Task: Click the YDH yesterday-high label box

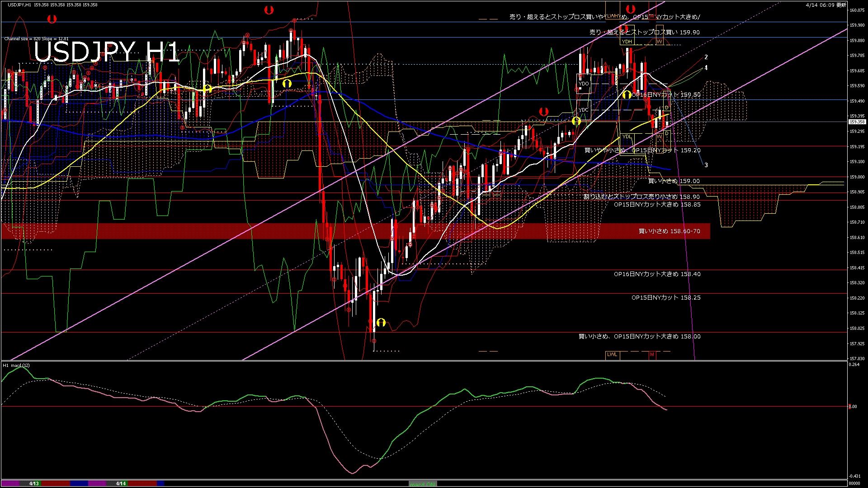Action: pos(627,42)
